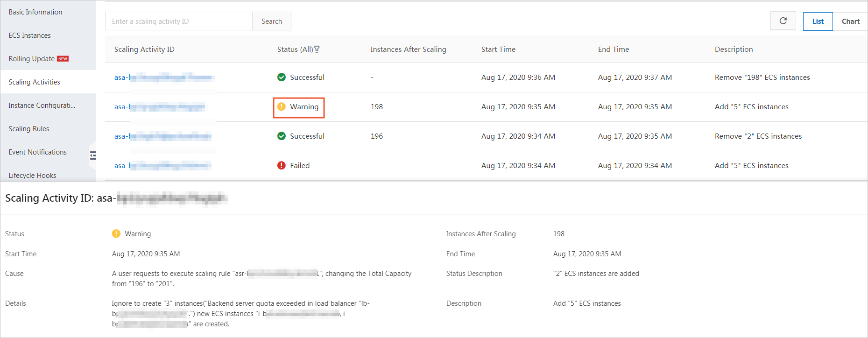Open the scaling activity ID link with Warning status

(160, 107)
